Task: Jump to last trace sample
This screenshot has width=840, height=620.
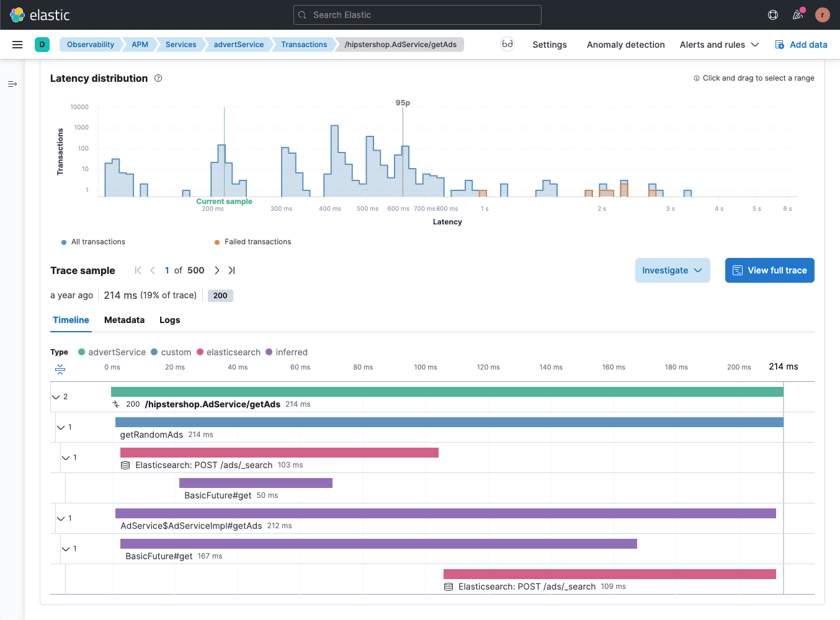Action: pyautogui.click(x=231, y=270)
